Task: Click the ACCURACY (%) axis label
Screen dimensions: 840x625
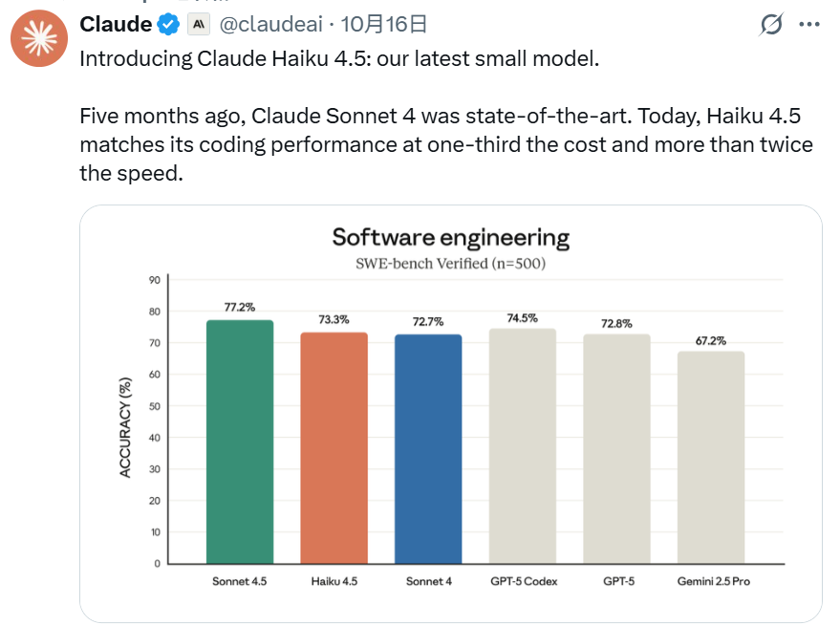Action: (125, 426)
